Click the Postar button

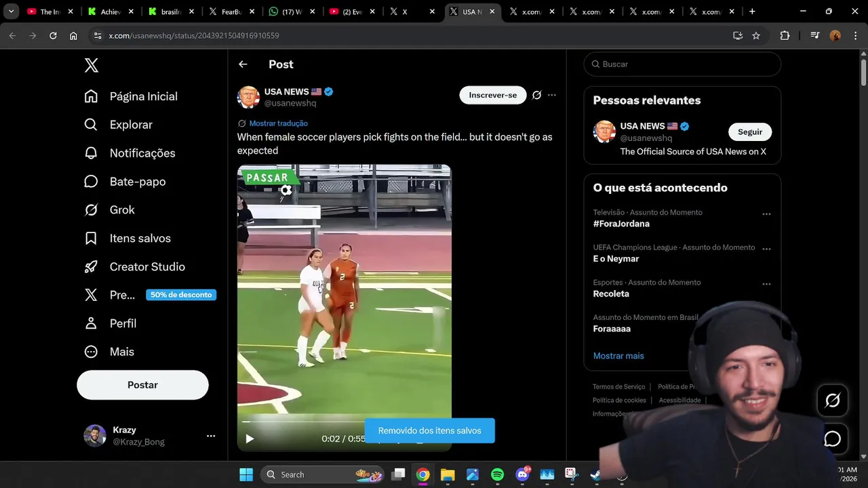coord(142,385)
